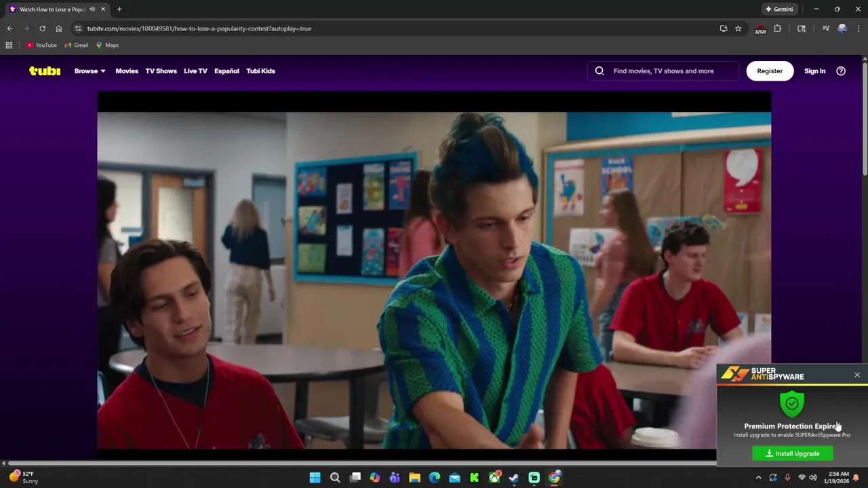
Task: Open the red extension with 2212 badge
Action: click(760, 29)
